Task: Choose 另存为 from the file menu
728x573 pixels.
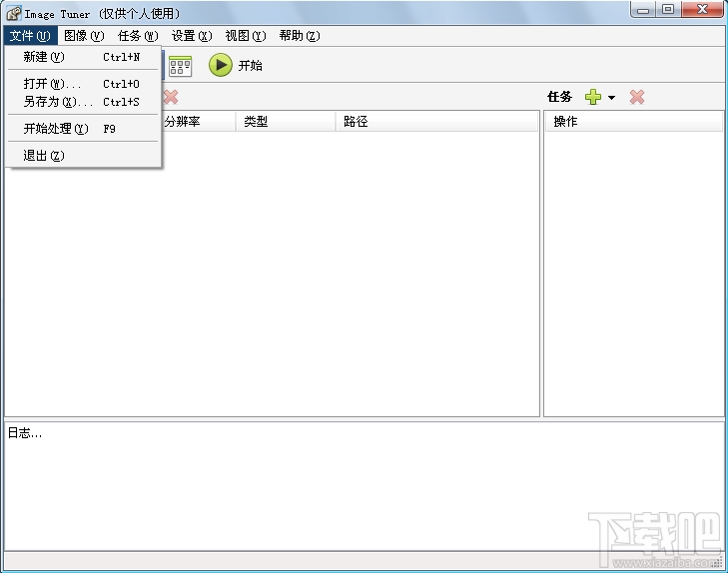Action: tap(83, 102)
